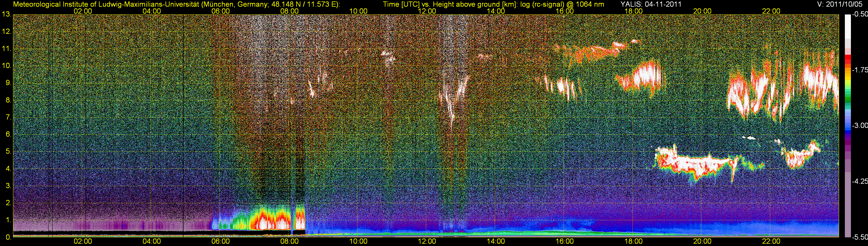Image resolution: width=868 pixels, height=246 pixels.
Task: Pick the '6.' height axis label
Action: pos(8,135)
